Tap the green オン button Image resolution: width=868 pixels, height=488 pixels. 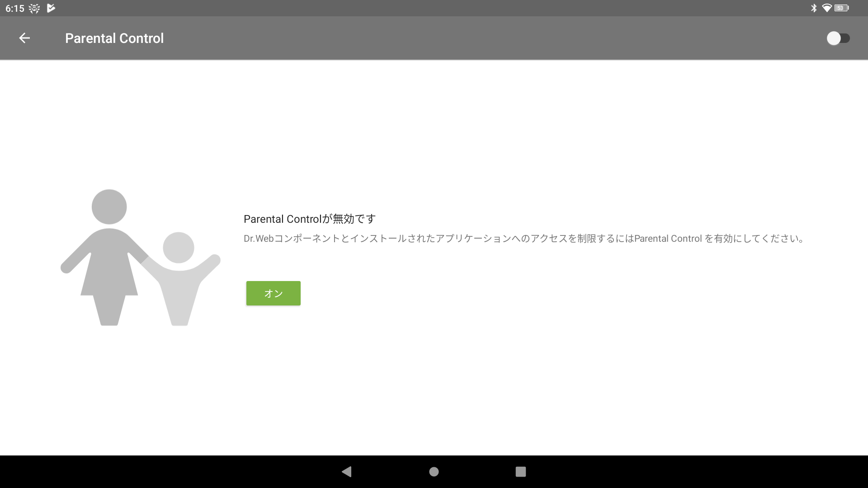(273, 293)
